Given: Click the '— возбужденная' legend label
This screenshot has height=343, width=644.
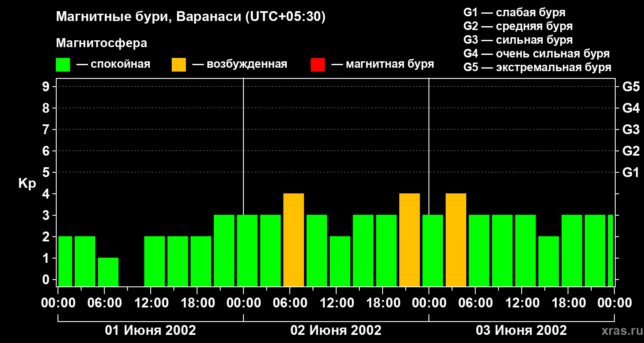Looking at the screenshot, I should pos(240,65).
